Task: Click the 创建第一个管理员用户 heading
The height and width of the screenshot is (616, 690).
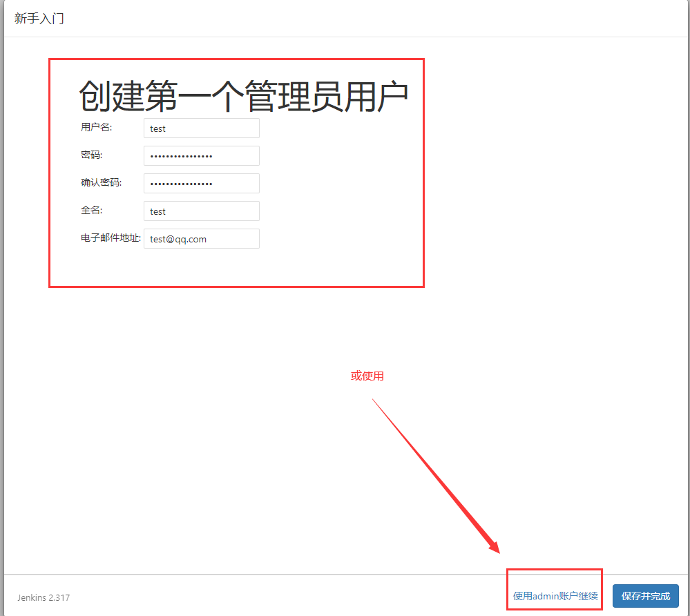Action: [x=244, y=96]
